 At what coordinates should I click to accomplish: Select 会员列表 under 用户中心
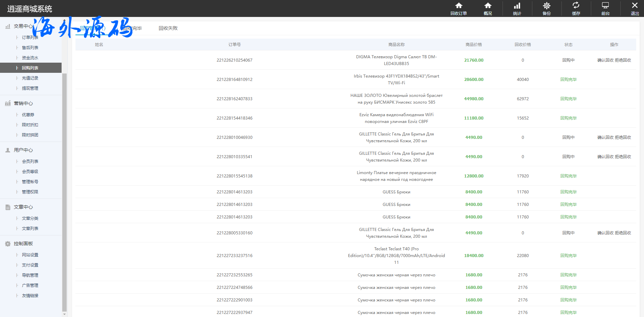click(30, 162)
